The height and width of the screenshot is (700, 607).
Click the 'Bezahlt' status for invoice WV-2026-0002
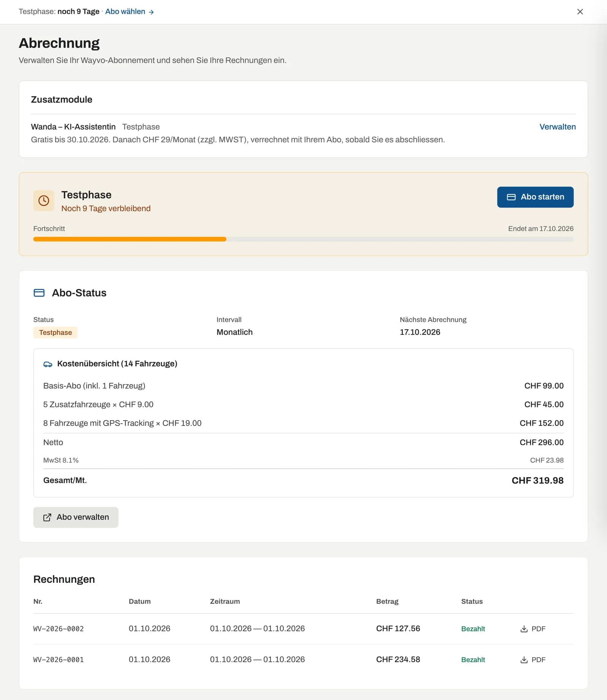click(473, 629)
